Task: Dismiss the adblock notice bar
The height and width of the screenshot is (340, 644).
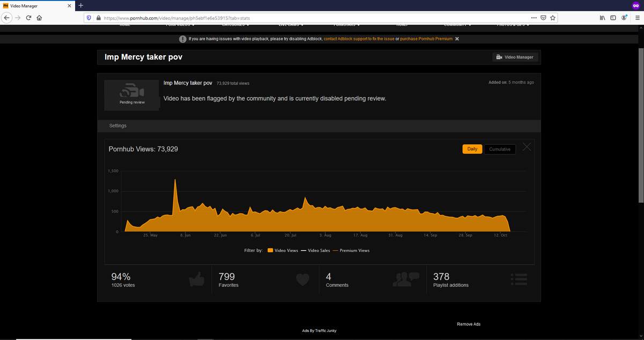Action: 457,39
